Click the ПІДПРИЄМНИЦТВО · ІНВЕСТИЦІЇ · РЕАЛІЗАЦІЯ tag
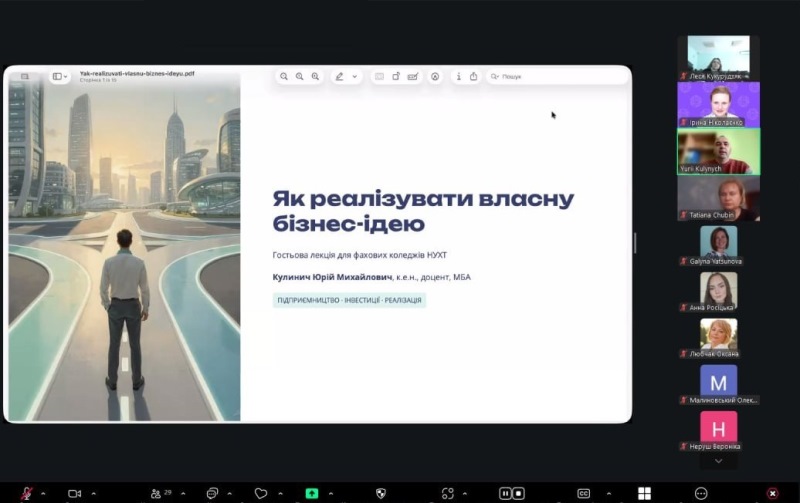The image size is (800, 503). (349, 300)
